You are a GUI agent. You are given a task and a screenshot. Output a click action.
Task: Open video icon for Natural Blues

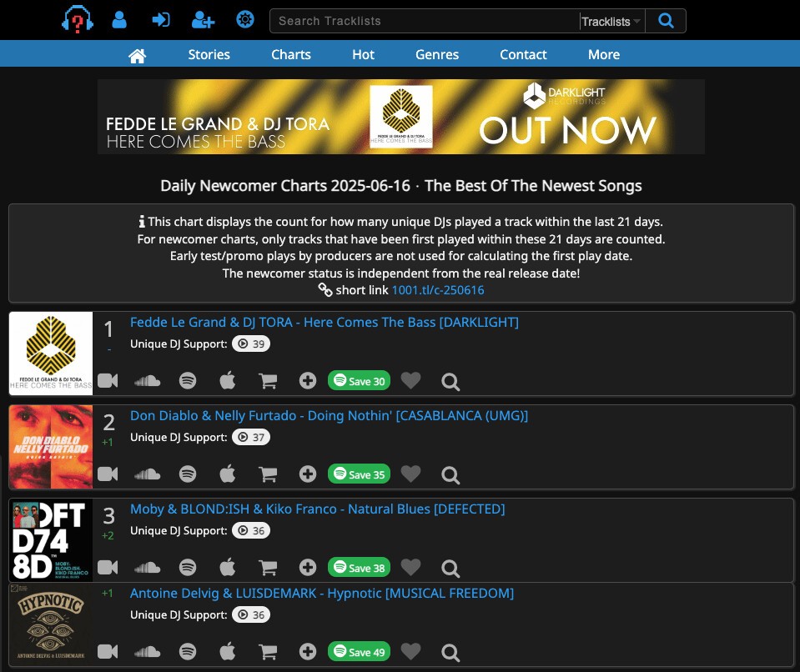(108, 568)
